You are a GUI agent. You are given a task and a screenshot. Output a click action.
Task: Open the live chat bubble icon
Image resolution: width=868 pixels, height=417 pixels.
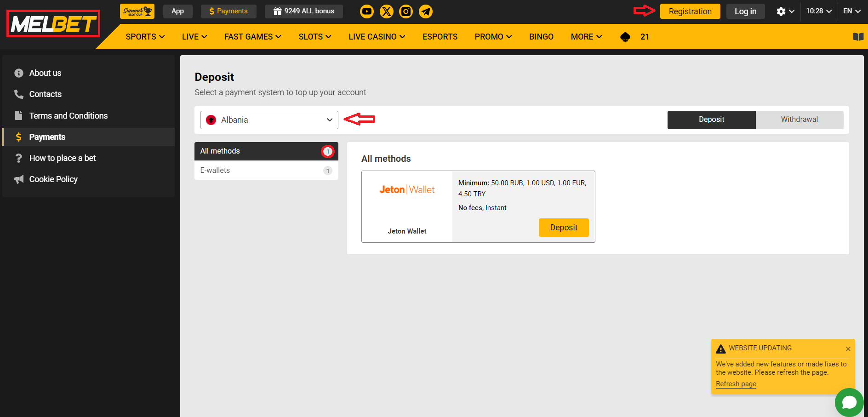click(x=849, y=402)
